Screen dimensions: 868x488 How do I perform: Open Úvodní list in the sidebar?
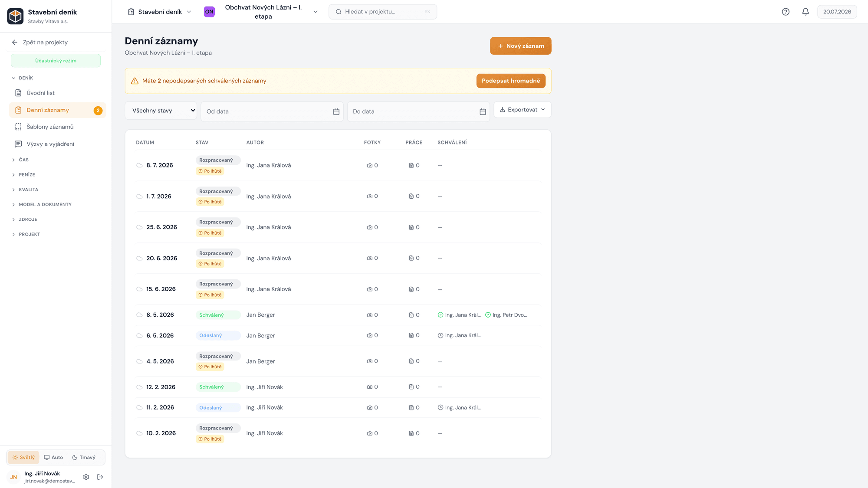(57, 93)
